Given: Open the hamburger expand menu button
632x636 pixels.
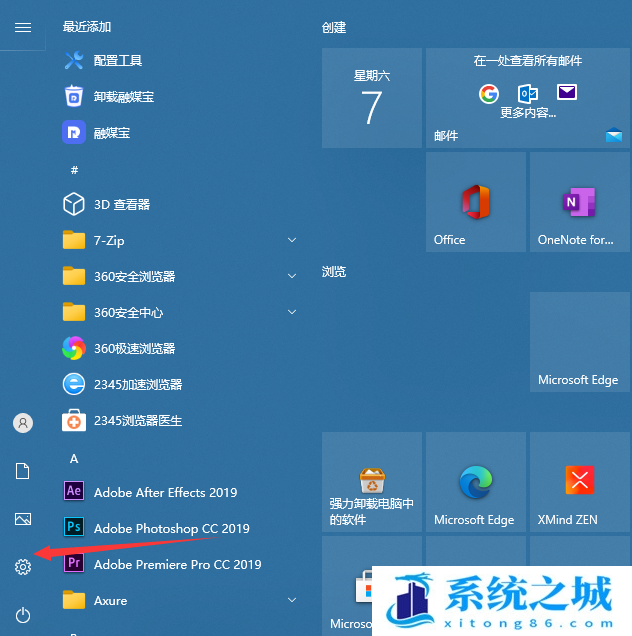Looking at the screenshot, I should [23, 27].
